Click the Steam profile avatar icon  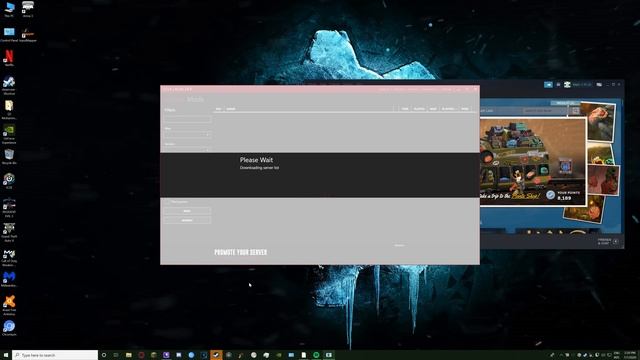coord(567,84)
